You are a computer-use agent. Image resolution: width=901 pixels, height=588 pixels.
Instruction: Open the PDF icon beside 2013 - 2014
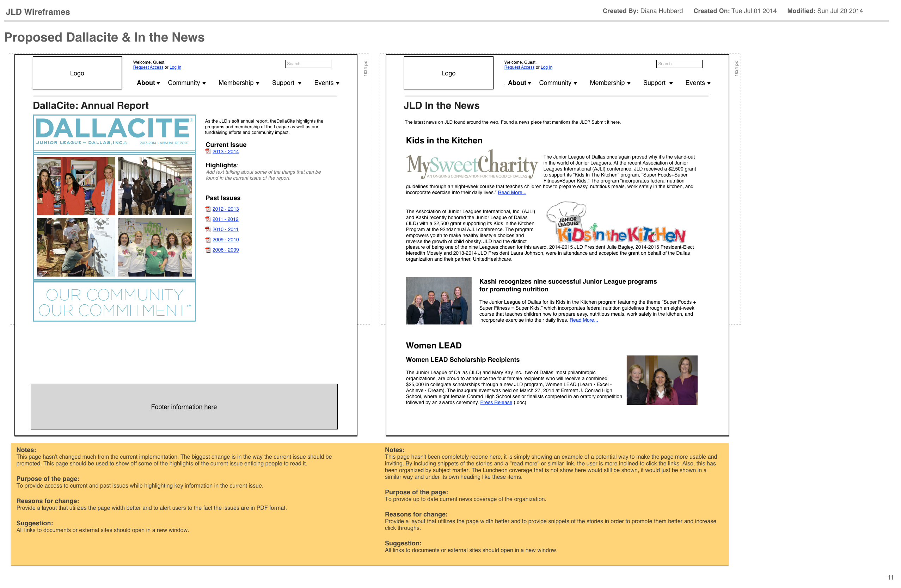point(208,151)
